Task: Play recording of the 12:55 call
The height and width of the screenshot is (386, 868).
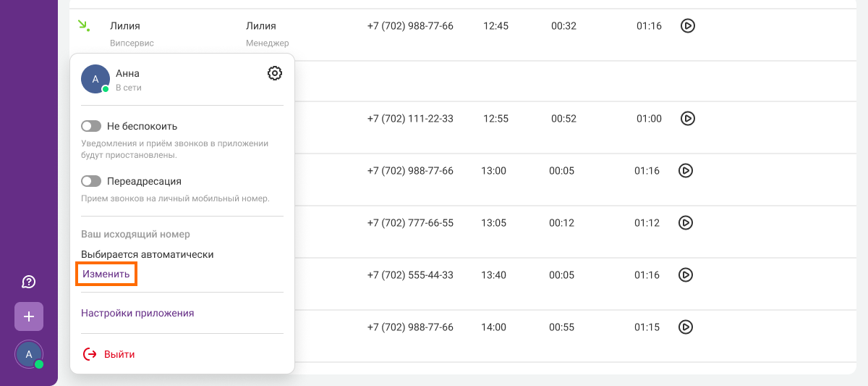Action: [x=688, y=119]
